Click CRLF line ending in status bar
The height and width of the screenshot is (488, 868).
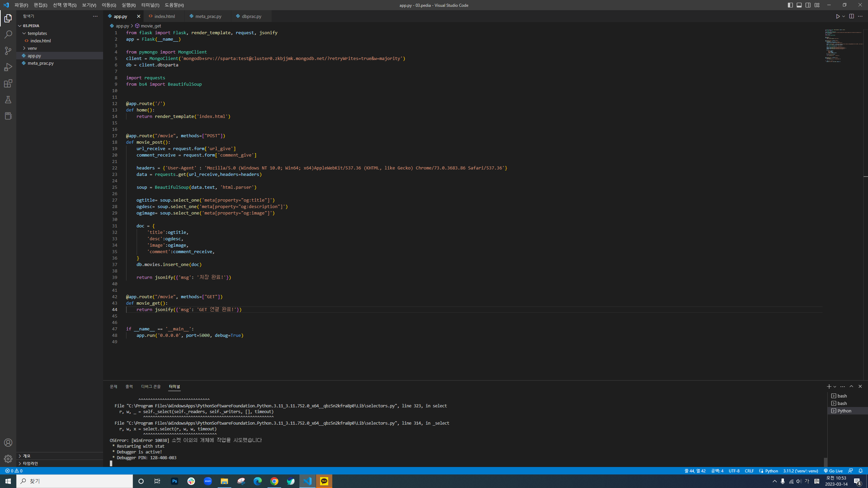tap(749, 471)
